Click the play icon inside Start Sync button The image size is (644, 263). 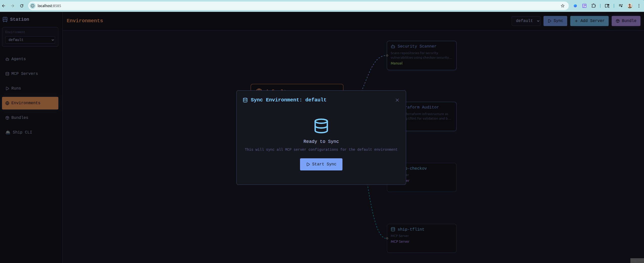308,164
